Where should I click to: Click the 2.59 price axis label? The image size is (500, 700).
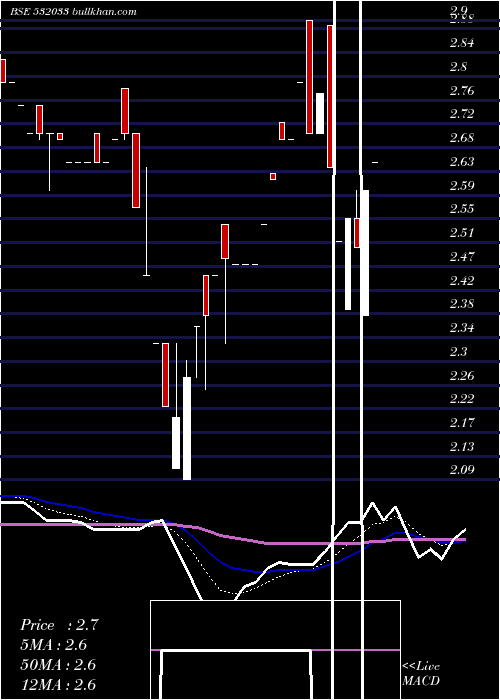point(462,186)
